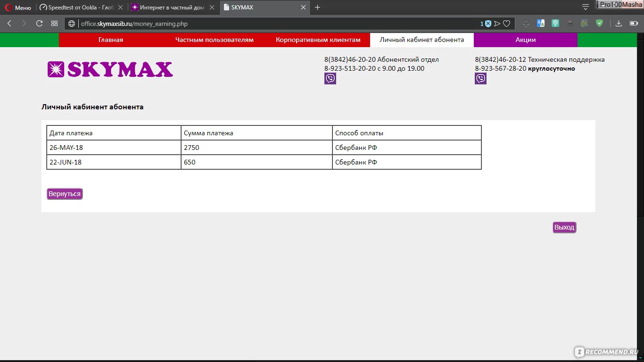Open the teal webcam extension icon
This screenshot has width=644, height=362.
(555, 23)
